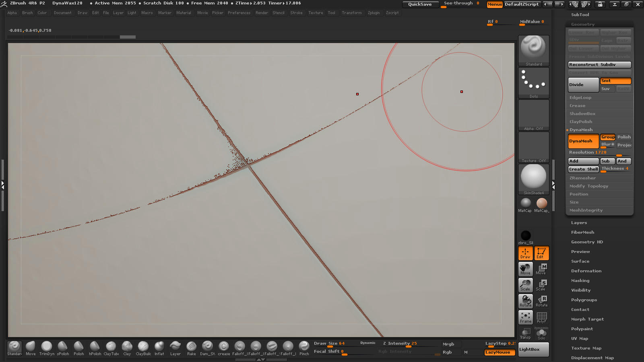Screen dimensions: 644x362
Task: Toggle the LazyMouse option
Action: click(x=500, y=352)
